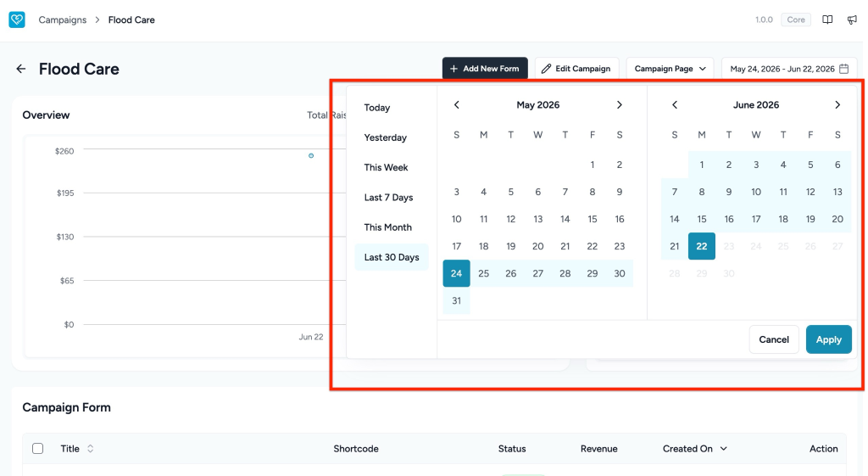Click the Cancel button

[x=774, y=339]
